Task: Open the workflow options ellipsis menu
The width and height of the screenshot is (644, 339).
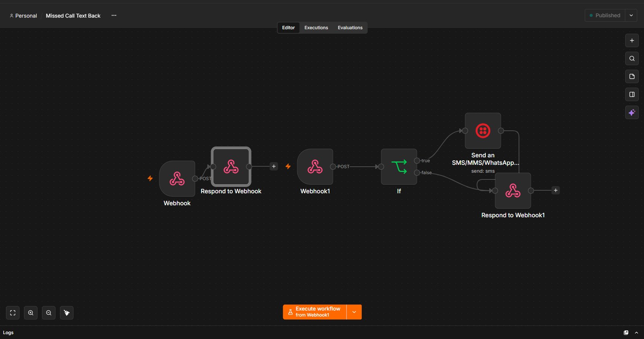Action: tap(114, 15)
